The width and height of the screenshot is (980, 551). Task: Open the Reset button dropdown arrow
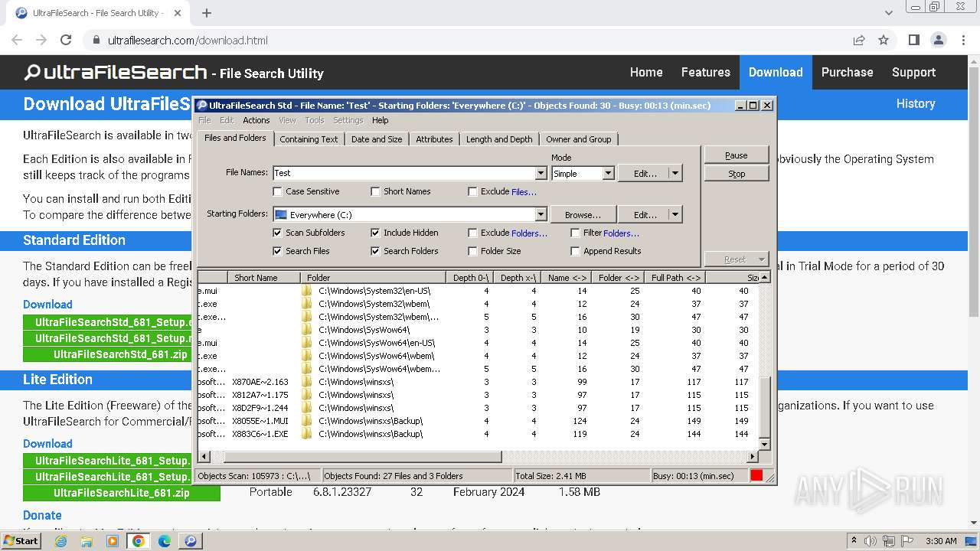(x=762, y=259)
